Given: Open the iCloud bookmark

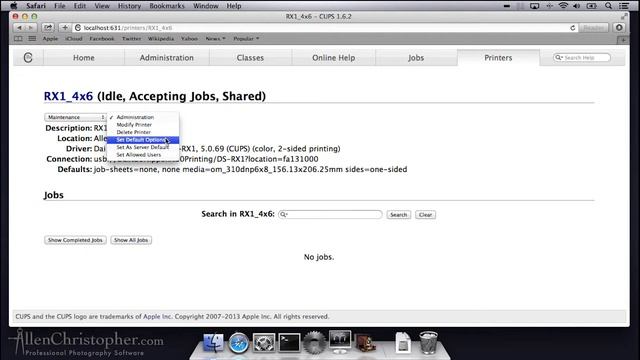Looking at the screenshot, I should coord(74,39).
